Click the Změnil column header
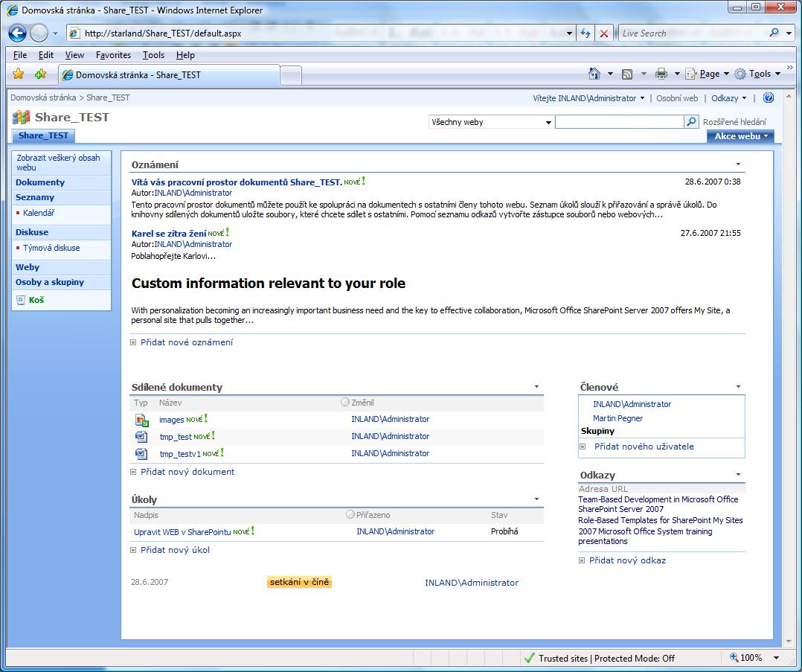 pos(362,402)
